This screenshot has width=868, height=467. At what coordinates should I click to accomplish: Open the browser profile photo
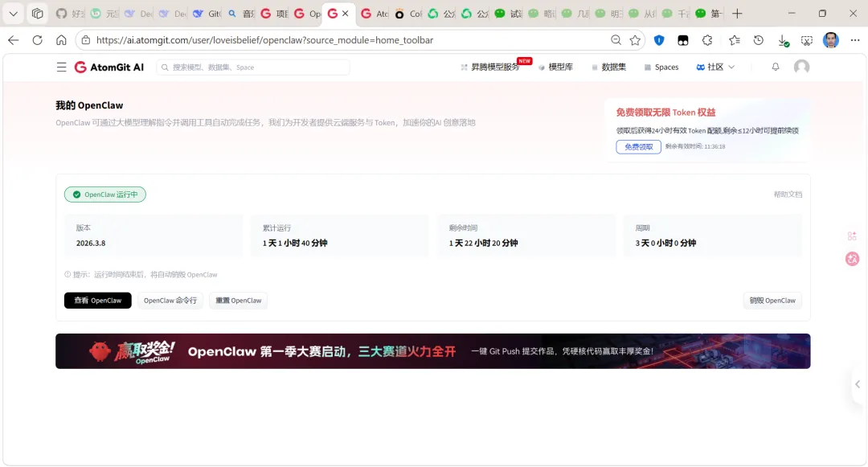pyautogui.click(x=831, y=40)
